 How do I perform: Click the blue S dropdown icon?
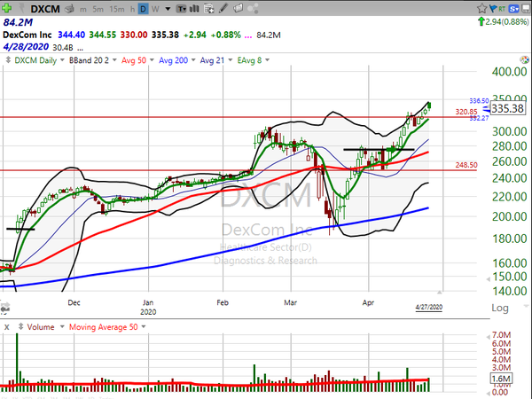(514, 9)
